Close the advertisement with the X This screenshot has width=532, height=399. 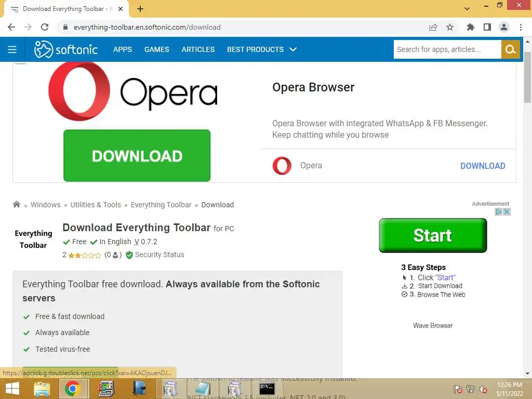507,212
